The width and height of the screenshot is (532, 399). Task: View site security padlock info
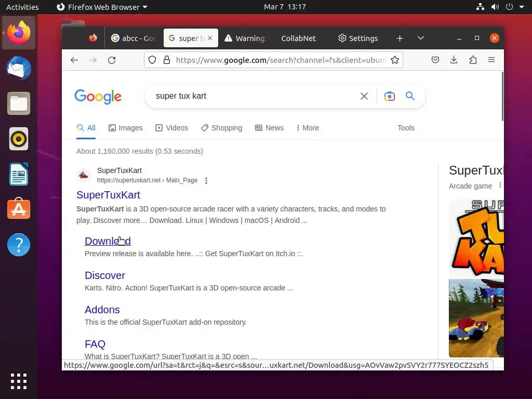(167, 60)
